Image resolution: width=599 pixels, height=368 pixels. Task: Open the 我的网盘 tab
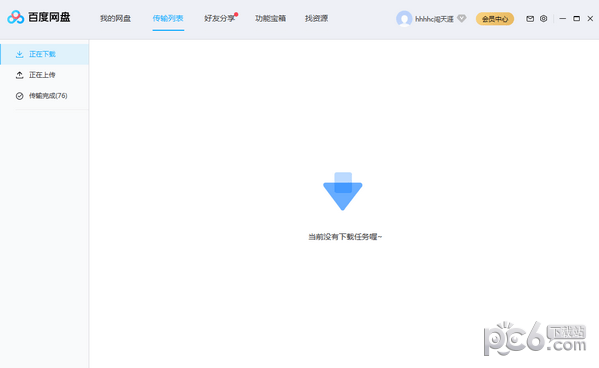pos(115,18)
